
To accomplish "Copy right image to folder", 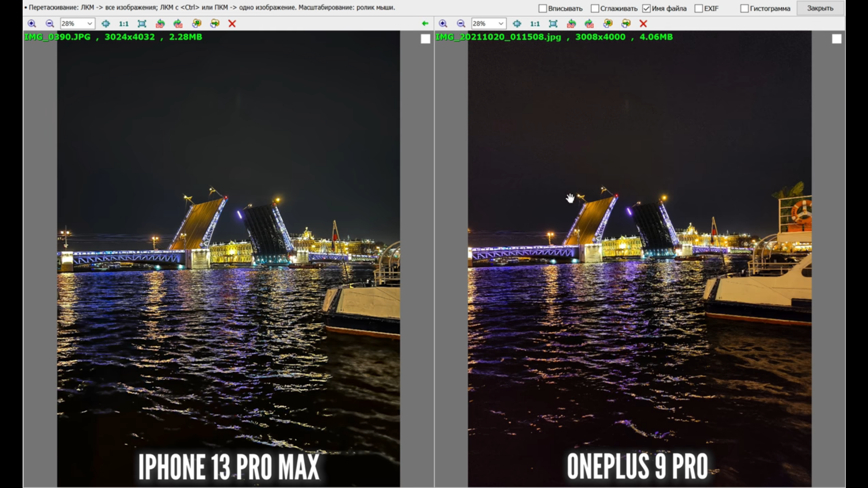I will 608,23.
